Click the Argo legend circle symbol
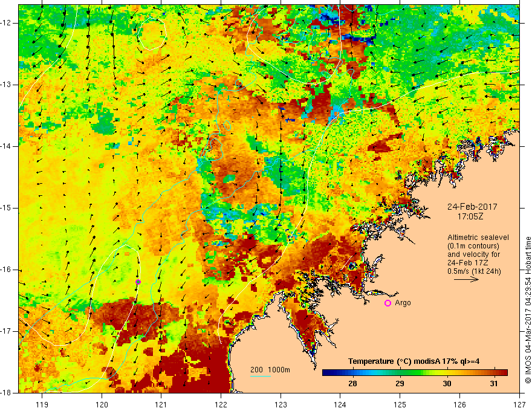 388,303
